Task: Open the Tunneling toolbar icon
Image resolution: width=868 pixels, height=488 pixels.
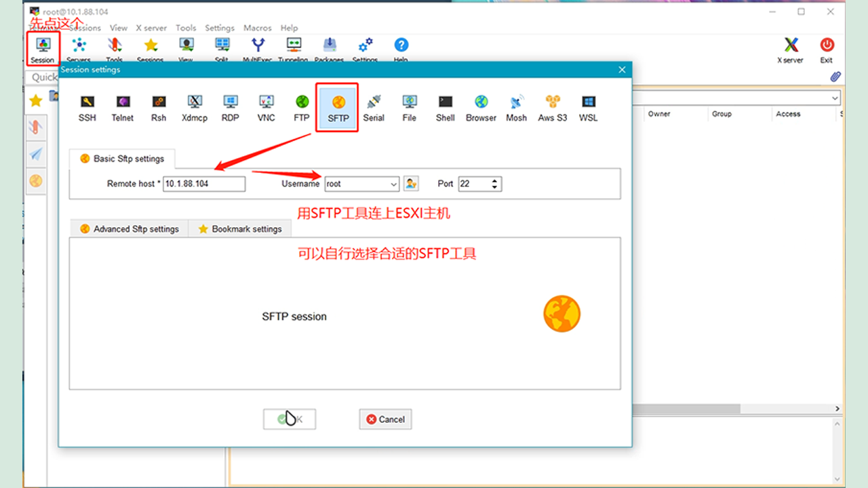Action: 294,49
